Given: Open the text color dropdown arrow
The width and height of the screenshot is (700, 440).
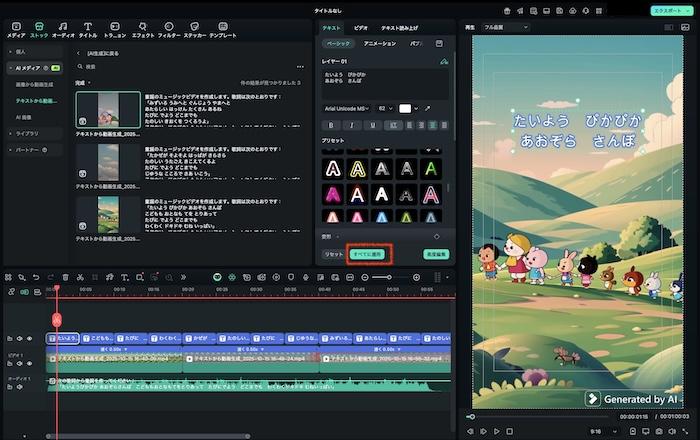Looking at the screenshot, I should tap(416, 108).
